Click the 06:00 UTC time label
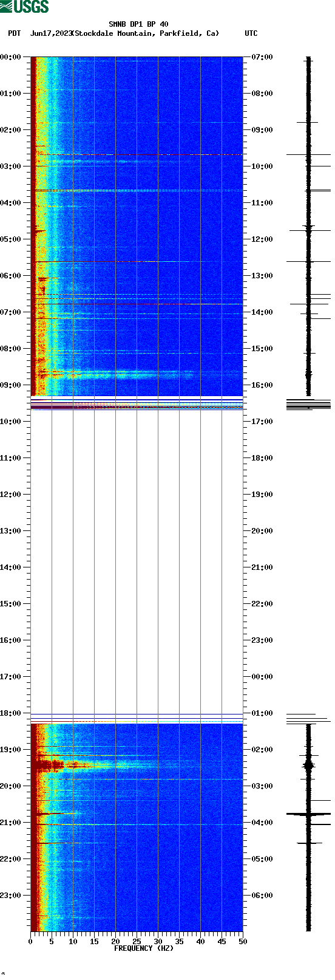The width and height of the screenshot is (335, 980). [x=262, y=896]
